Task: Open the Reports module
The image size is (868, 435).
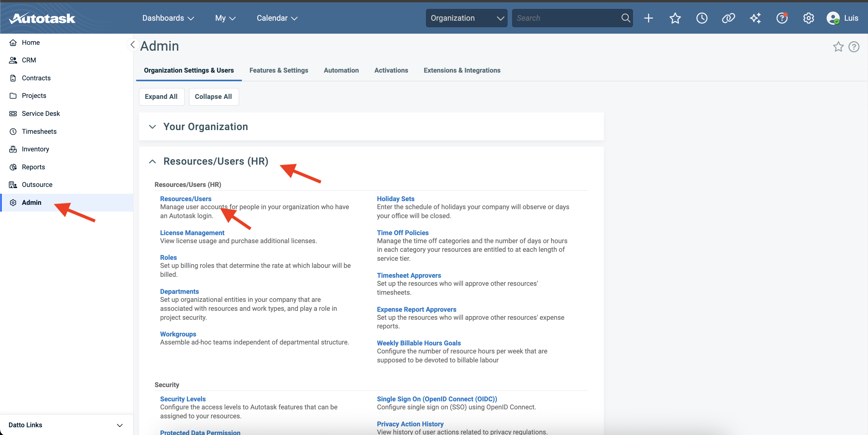Action: [x=33, y=167]
